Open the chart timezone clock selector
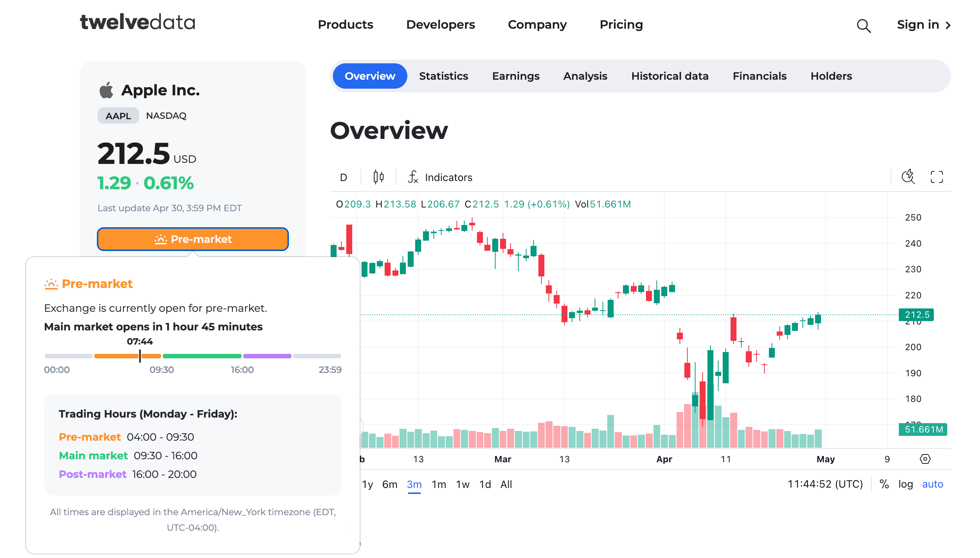This screenshot has width=980, height=558. [825, 484]
